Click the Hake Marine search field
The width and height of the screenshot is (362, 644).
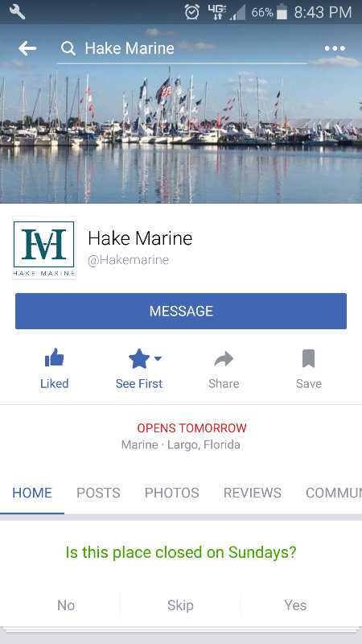[182, 48]
